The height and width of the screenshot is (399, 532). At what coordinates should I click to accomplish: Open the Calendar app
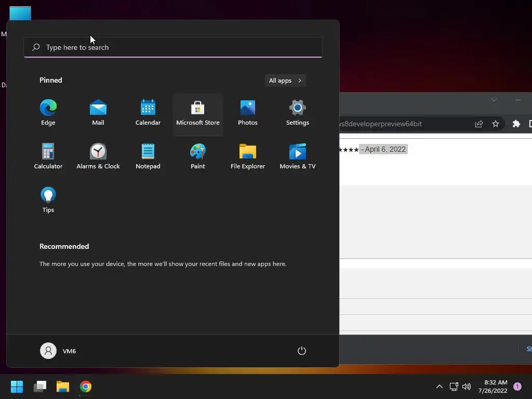coord(148,113)
